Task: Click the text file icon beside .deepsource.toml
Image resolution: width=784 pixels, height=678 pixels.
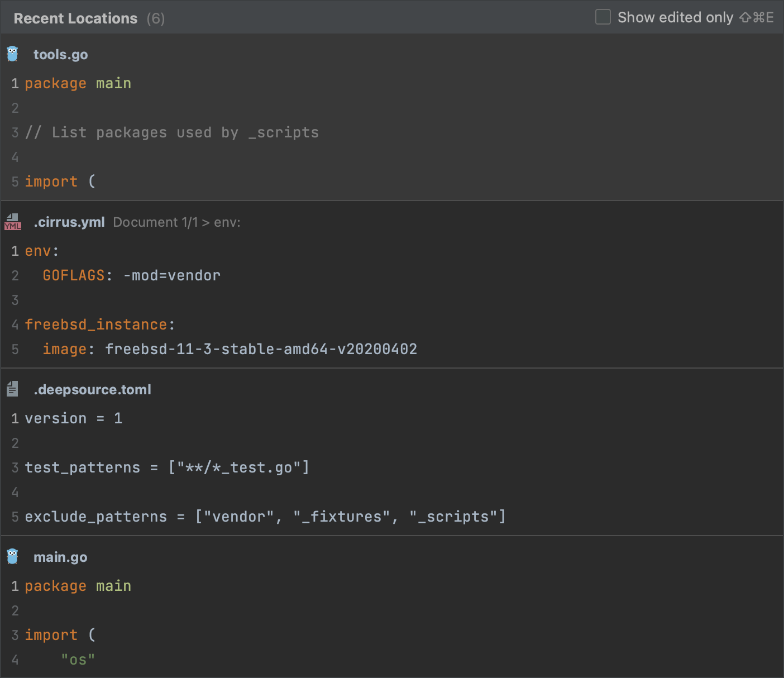Action: pyautogui.click(x=12, y=389)
